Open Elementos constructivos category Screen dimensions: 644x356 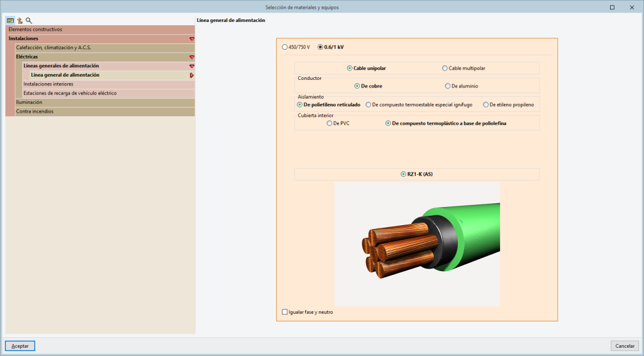pos(35,30)
